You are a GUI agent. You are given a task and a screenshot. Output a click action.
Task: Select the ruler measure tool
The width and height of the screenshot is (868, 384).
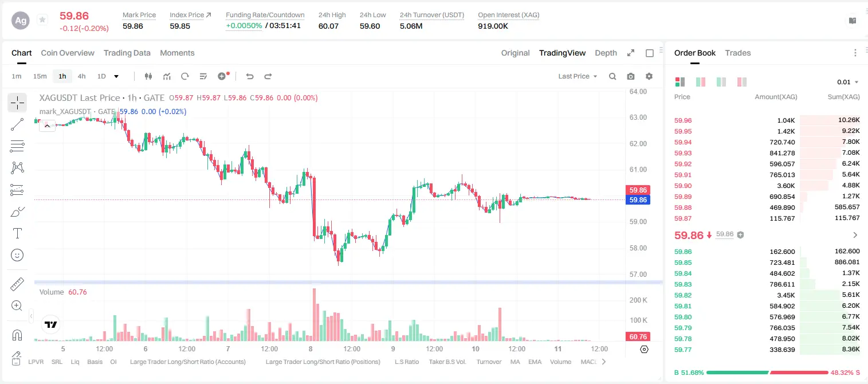point(17,284)
